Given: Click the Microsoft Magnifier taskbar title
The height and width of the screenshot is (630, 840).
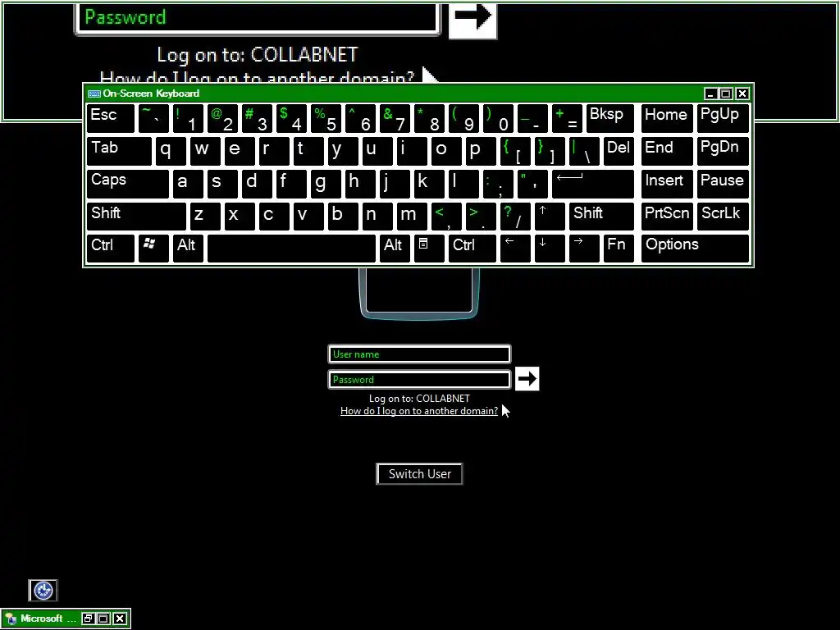Looking at the screenshot, I should coord(48,619).
